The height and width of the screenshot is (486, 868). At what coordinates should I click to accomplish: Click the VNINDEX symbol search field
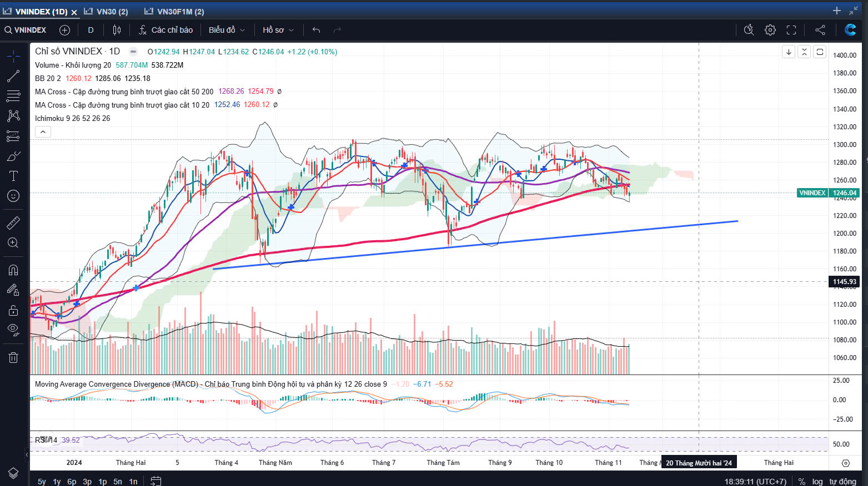(x=26, y=30)
